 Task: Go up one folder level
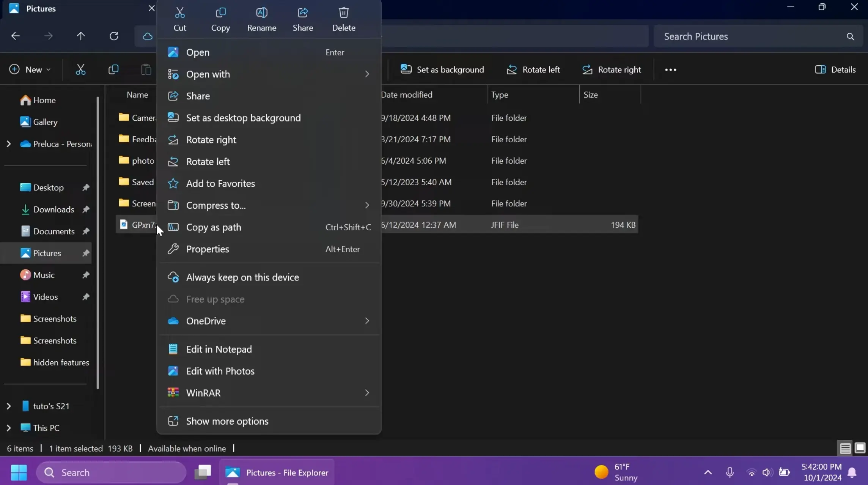point(81,36)
